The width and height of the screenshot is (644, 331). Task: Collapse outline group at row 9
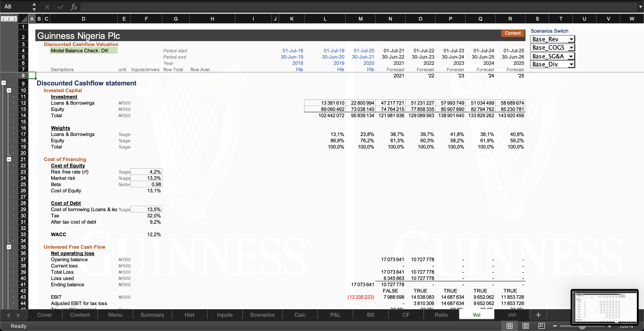4,83
